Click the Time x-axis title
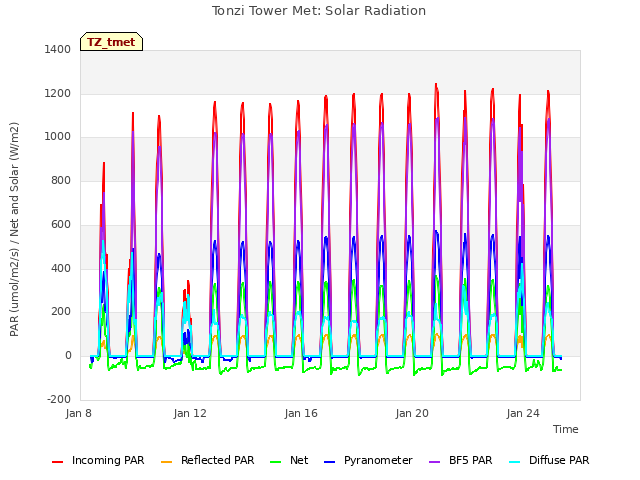The width and height of the screenshot is (640, 480). [x=566, y=429]
